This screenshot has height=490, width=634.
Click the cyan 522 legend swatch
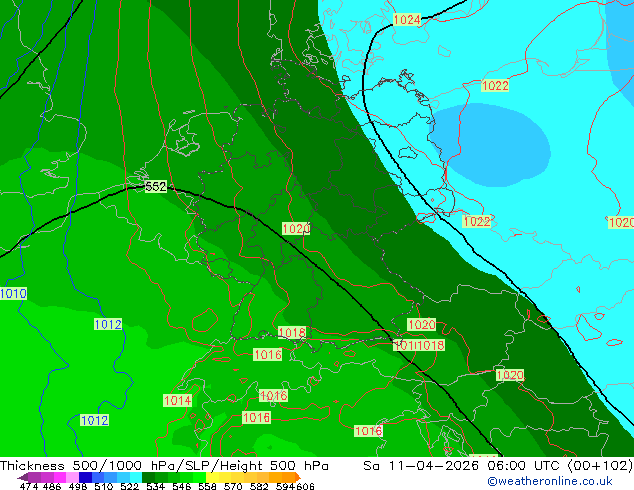pyautogui.click(x=136, y=477)
